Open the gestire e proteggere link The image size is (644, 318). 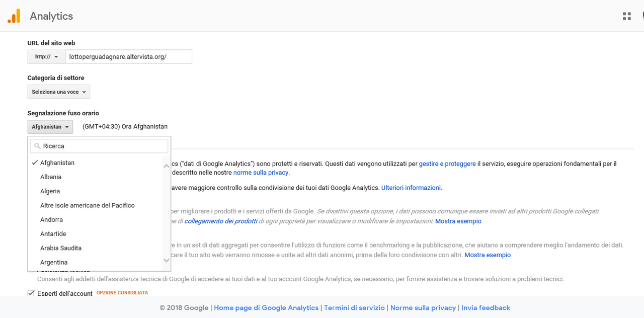tap(447, 164)
